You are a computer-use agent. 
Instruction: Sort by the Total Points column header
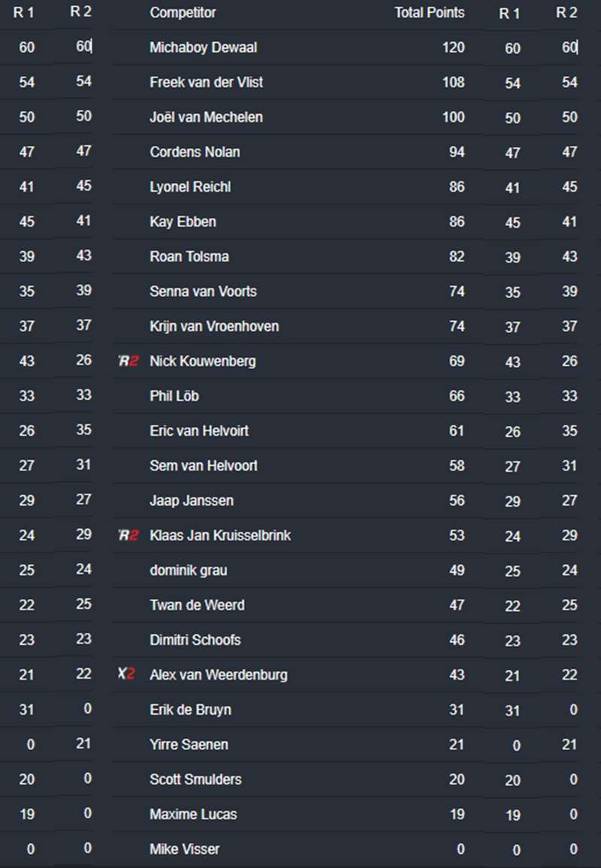tap(429, 13)
